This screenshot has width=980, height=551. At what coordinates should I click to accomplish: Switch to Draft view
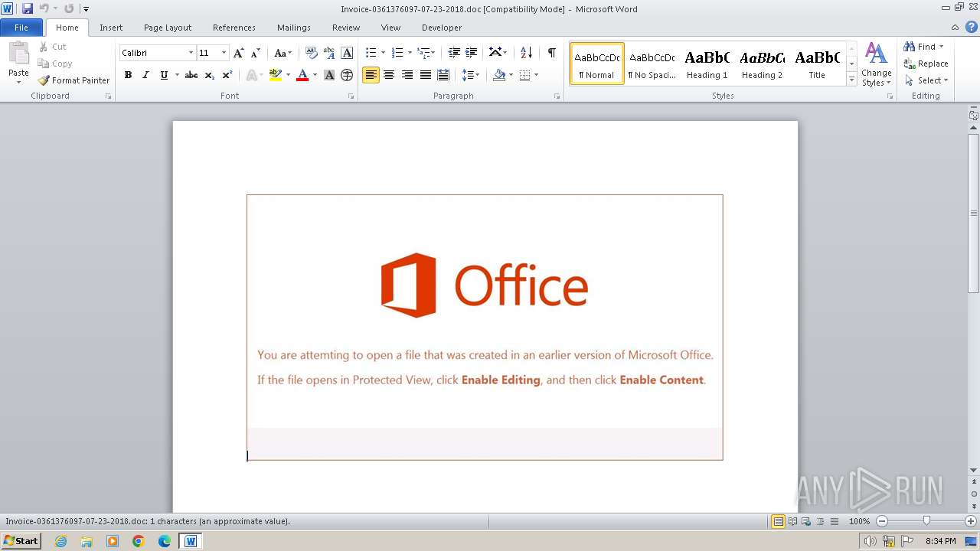833,521
